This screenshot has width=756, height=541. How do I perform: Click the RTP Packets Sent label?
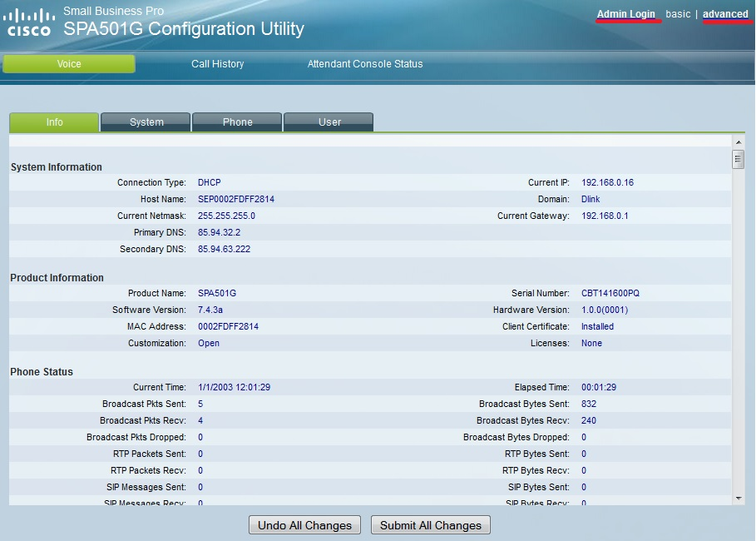150,454
